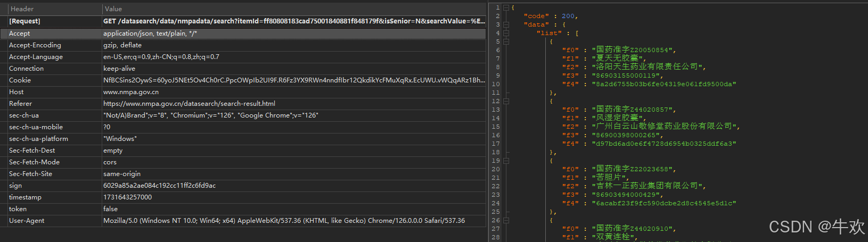The height and width of the screenshot is (242, 868).
Task: Click the 6acabf23f9fc590dcbe2d8c4545e5d1c value
Action: coord(664,203)
